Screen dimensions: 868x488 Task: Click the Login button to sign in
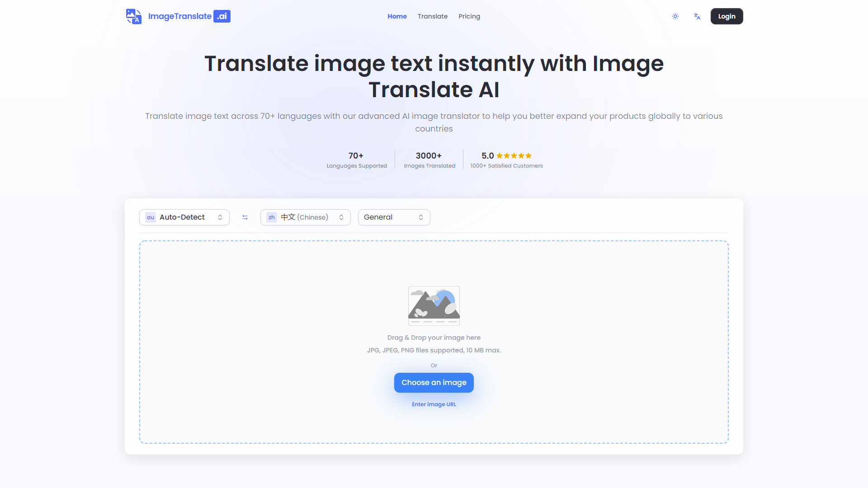[726, 16]
